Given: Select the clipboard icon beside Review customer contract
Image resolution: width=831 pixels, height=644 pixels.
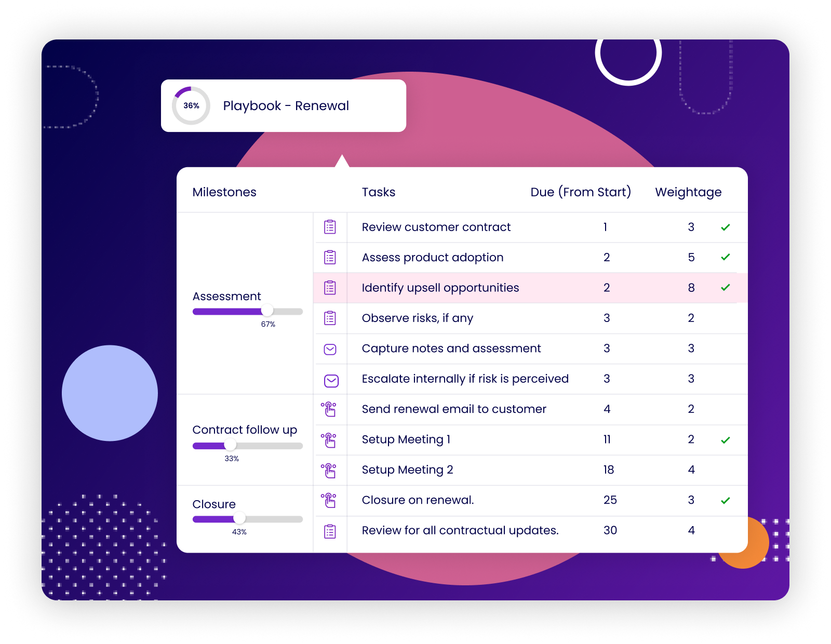Looking at the screenshot, I should click(329, 227).
